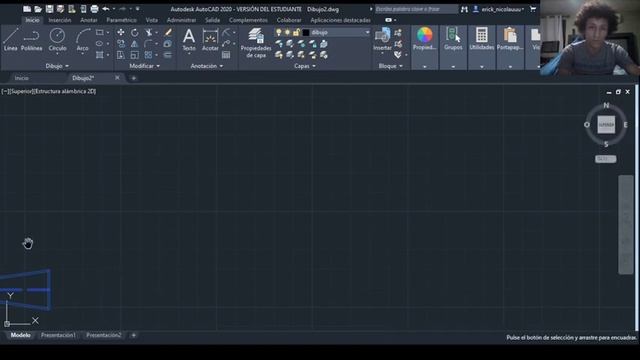Screen dimensions: 640x360
Task: Activate the Fillet (Empalme) tool
Action: [149, 43]
